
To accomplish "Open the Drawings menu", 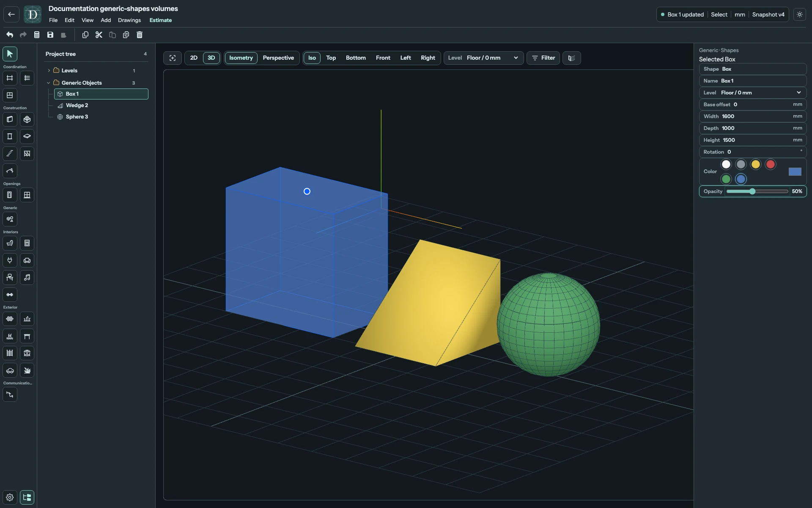I will pyautogui.click(x=129, y=20).
